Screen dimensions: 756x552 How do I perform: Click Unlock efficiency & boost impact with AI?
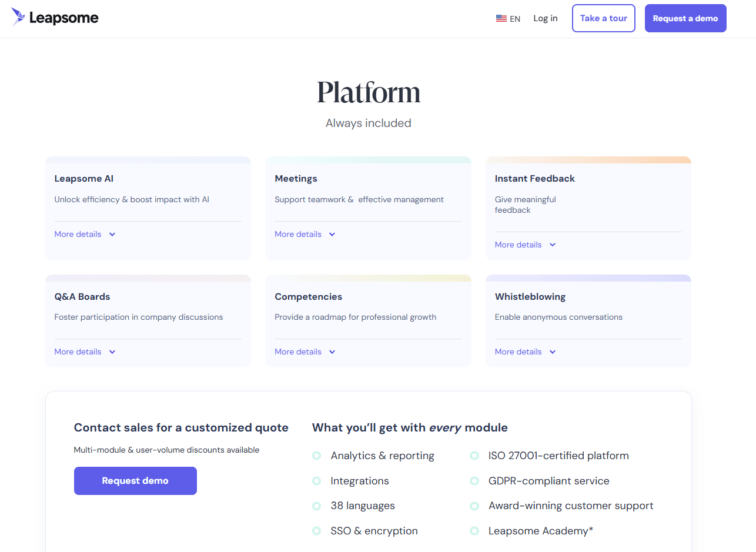point(132,199)
